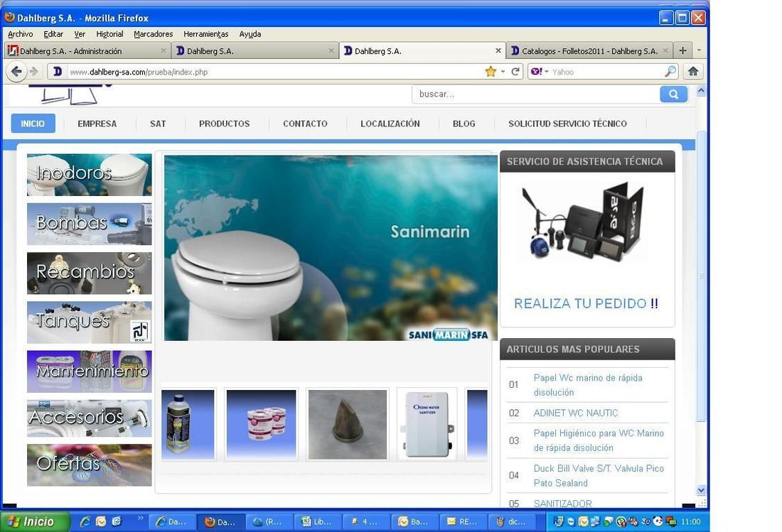782x532 pixels.
Task: Click the buscar search field
Action: click(535, 94)
